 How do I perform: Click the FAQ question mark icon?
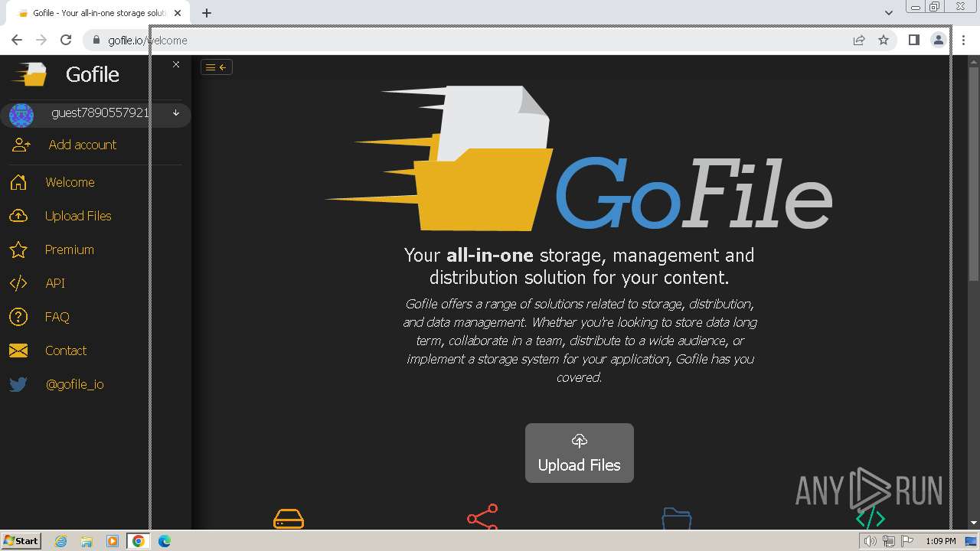click(x=18, y=317)
